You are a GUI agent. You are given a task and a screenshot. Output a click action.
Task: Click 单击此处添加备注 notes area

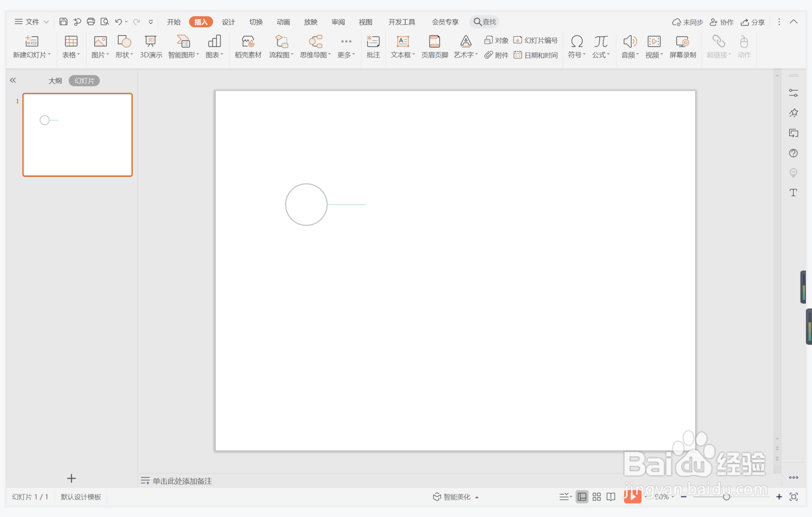tap(182, 481)
